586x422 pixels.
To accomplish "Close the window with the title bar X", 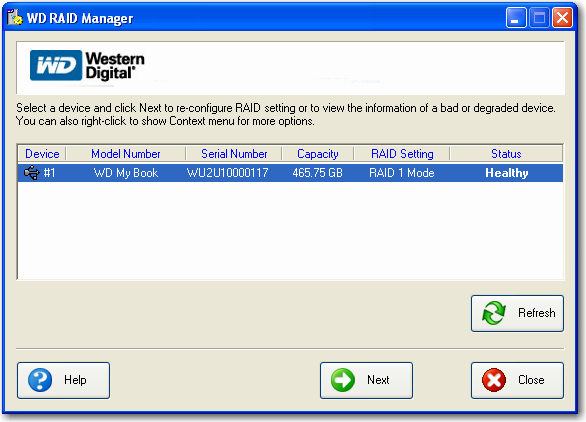I will click(x=562, y=18).
